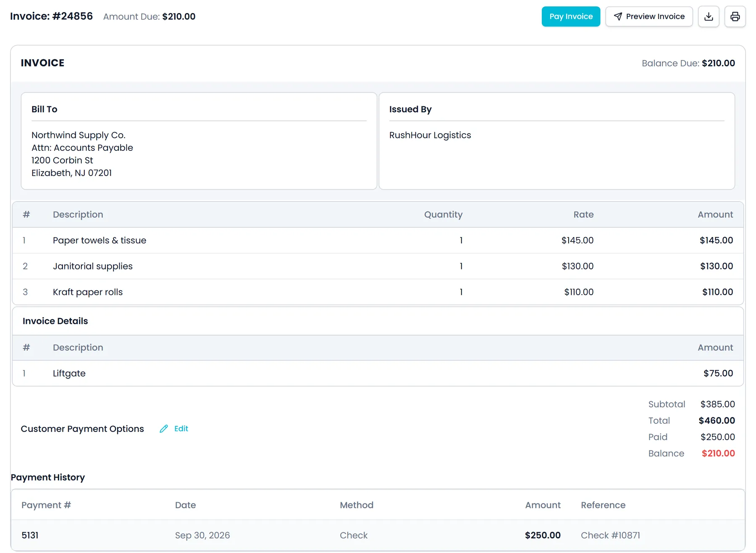Click the Check payment method cell
This screenshot has height=553, width=756.
click(354, 535)
